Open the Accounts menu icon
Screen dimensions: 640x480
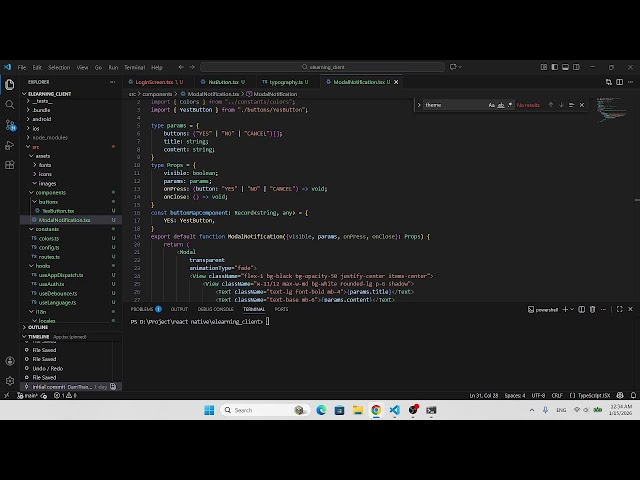click(10, 361)
